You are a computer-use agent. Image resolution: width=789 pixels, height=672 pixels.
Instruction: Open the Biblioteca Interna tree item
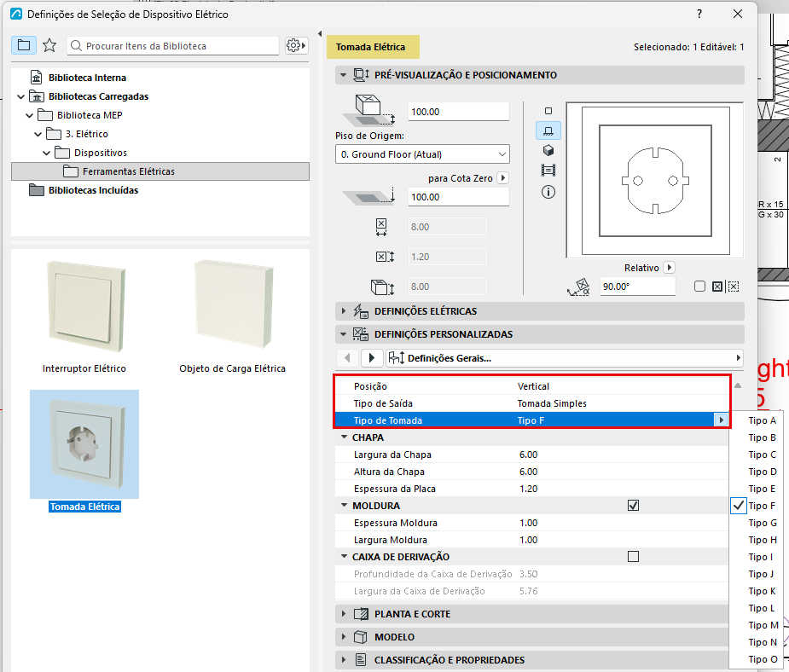[x=87, y=78]
